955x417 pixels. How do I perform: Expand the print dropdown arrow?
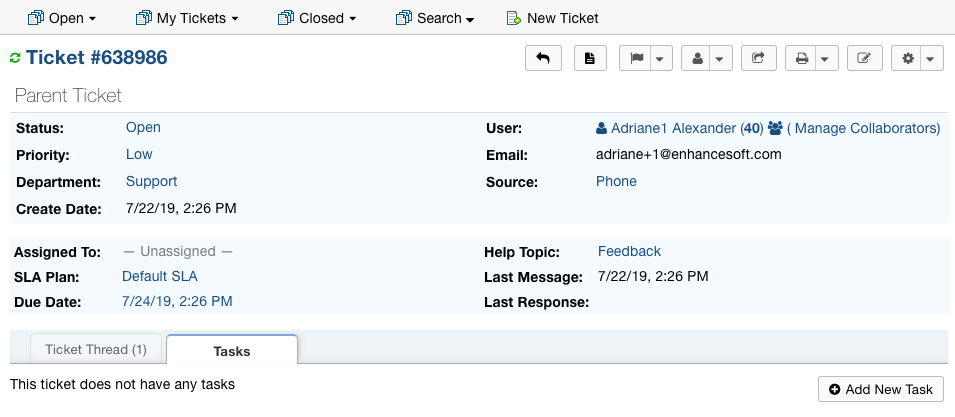coord(823,59)
